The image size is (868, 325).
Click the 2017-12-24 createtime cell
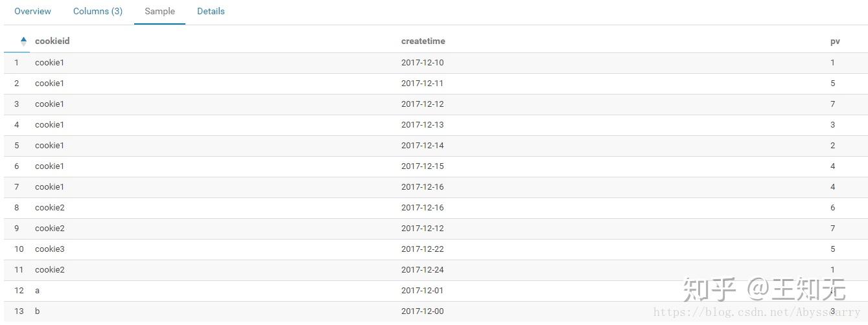[x=423, y=270]
